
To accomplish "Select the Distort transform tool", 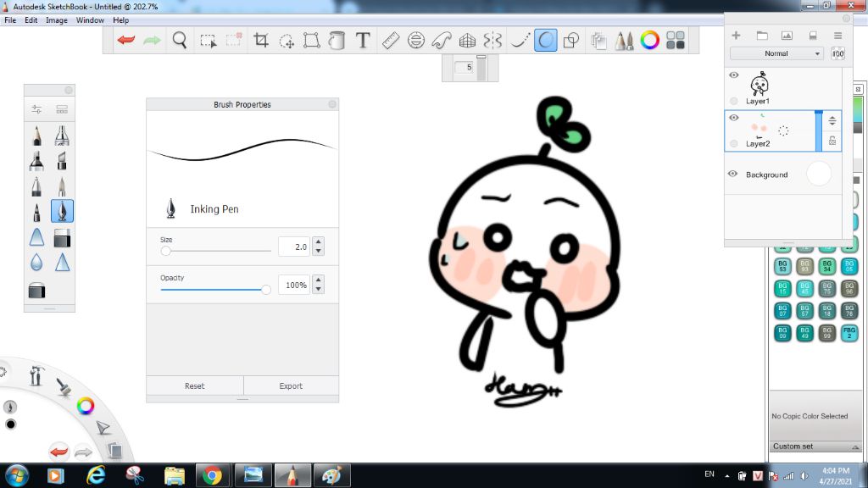I will (312, 40).
